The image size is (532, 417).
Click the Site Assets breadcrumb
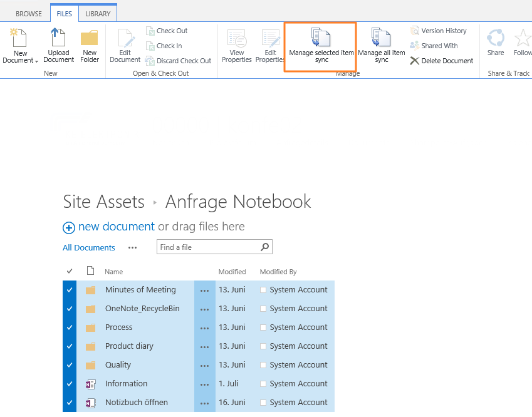coord(104,202)
